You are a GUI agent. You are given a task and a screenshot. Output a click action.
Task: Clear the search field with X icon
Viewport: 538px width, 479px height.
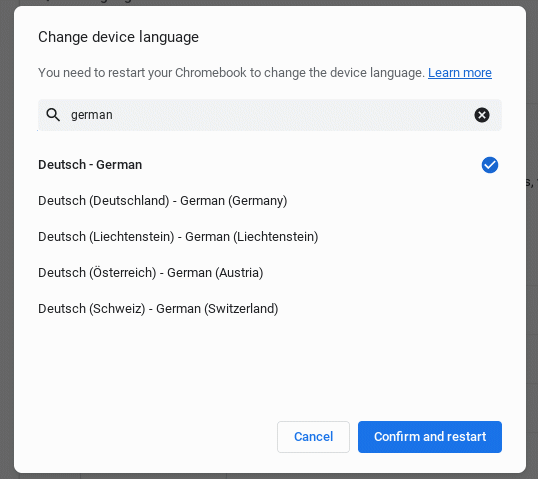tap(482, 115)
